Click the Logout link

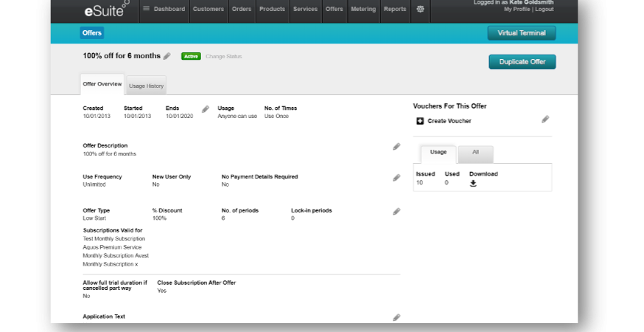pyautogui.click(x=544, y=10)
